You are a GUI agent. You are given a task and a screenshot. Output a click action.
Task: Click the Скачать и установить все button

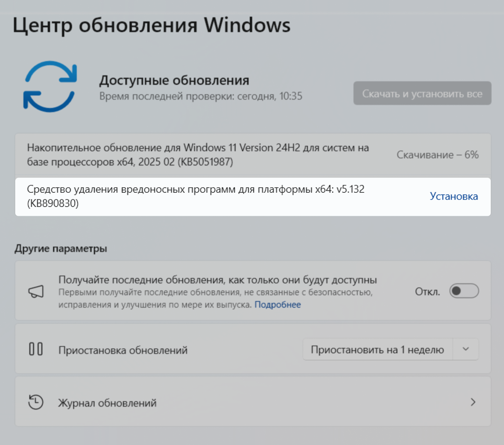(x=422, y=94)
